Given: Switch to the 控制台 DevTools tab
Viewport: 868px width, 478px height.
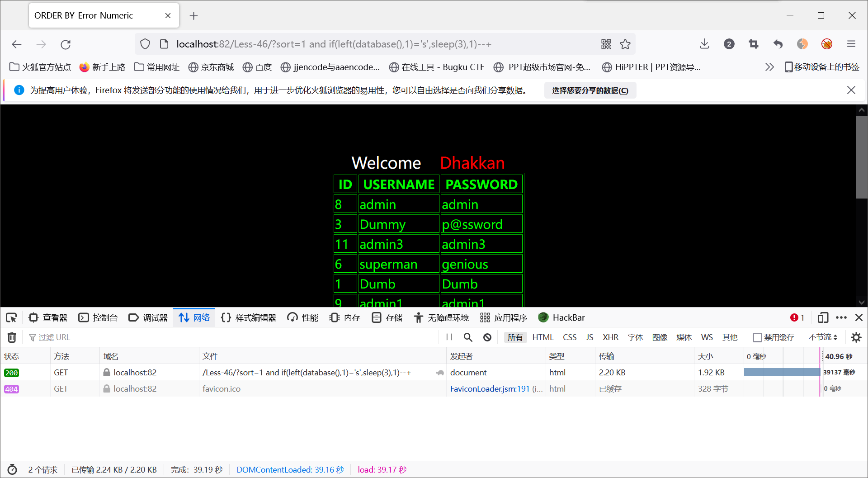Looking at the screenshot, I should click(98, 317).
